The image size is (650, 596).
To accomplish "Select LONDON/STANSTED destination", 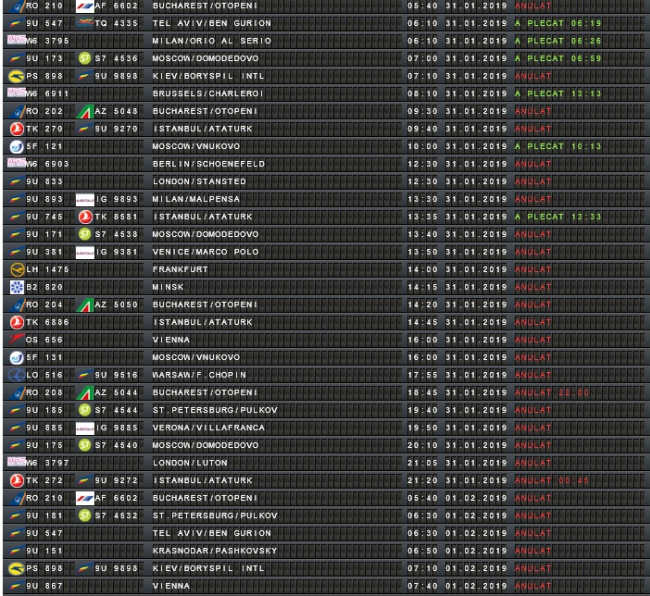I will [199, 182].
